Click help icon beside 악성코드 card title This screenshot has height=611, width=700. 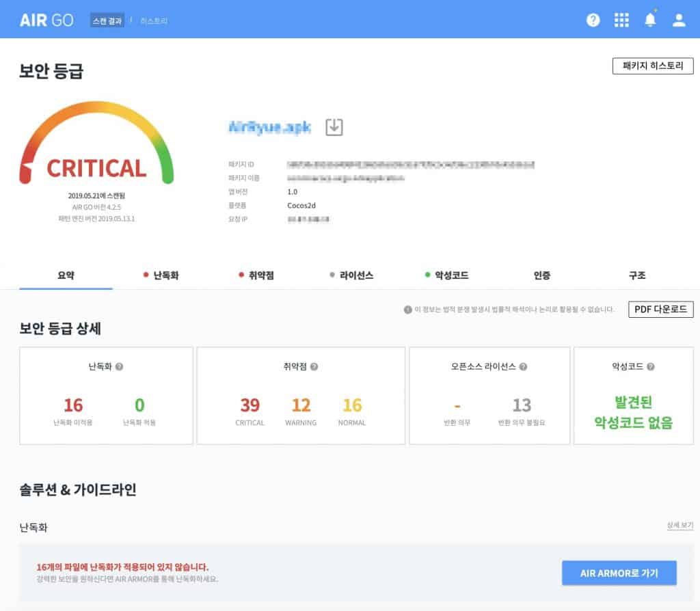click(650, 367)
